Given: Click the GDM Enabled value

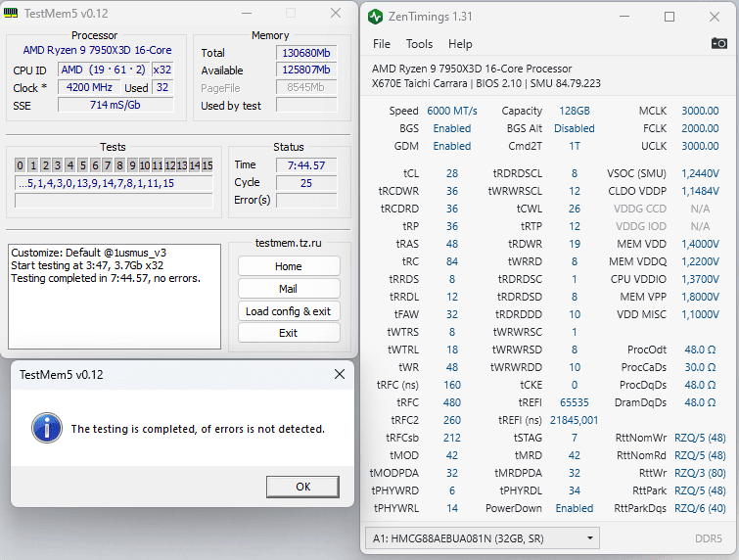Looking at the screenshot, I should (452, 146).
